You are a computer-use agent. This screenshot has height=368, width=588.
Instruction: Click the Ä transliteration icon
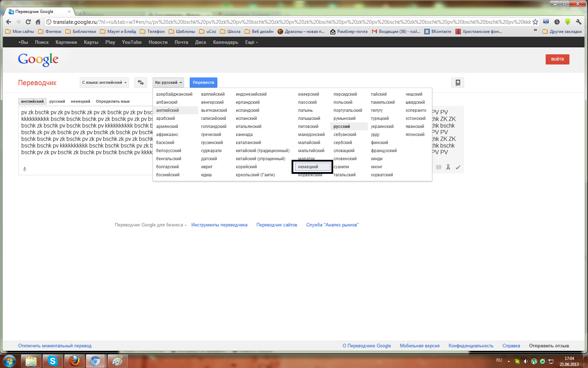(448, 168)
